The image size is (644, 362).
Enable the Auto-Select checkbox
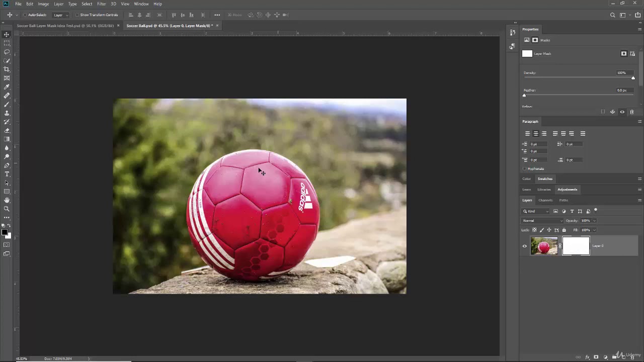click(x=25, y=15)
